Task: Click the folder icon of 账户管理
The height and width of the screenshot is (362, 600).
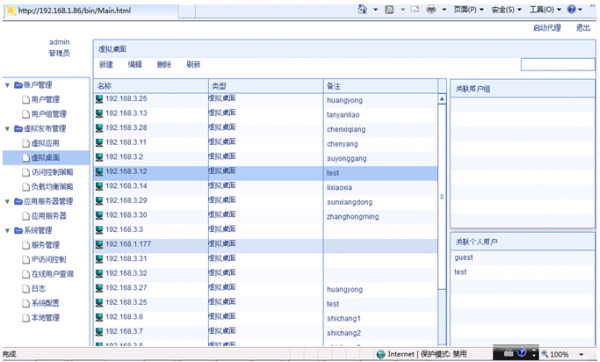Action: (x=18, y=85)
